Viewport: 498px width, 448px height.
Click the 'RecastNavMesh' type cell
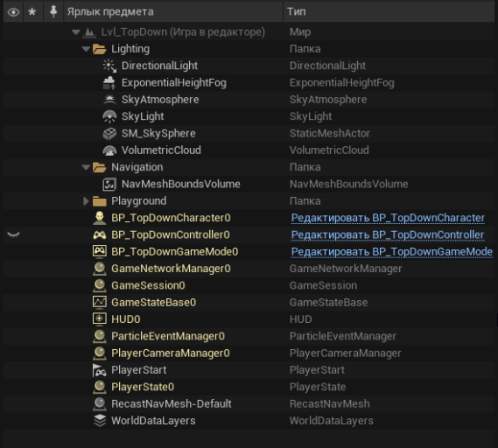(x=330, y=404)
